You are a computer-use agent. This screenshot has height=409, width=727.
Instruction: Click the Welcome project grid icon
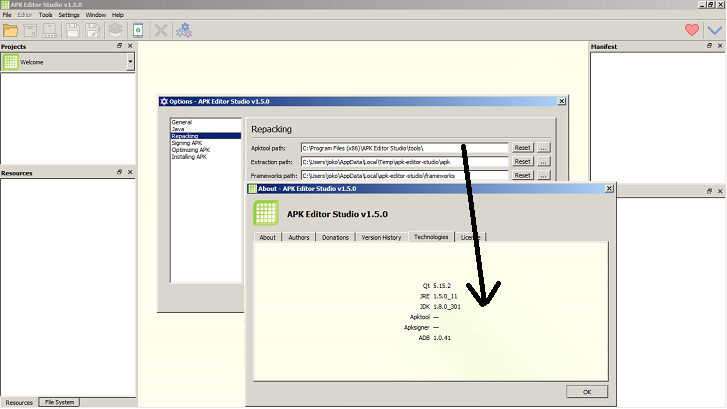tap(10, 62)
